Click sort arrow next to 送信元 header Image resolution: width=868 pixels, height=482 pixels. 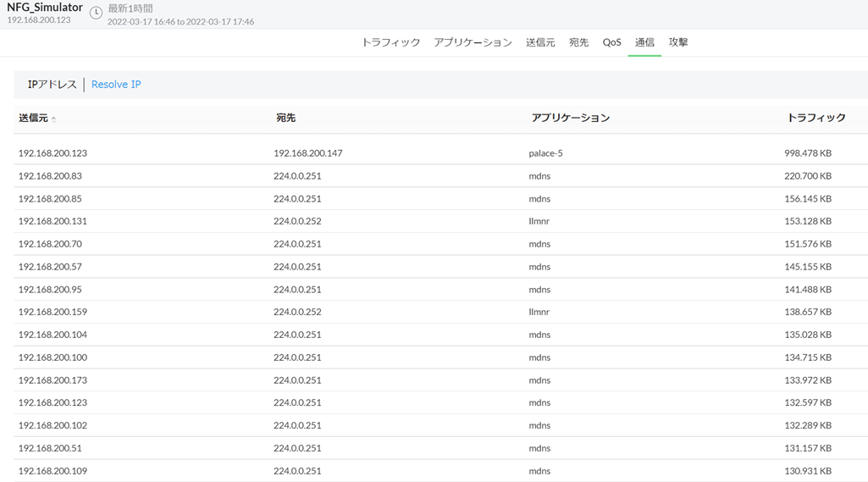(x=54, y=119)
